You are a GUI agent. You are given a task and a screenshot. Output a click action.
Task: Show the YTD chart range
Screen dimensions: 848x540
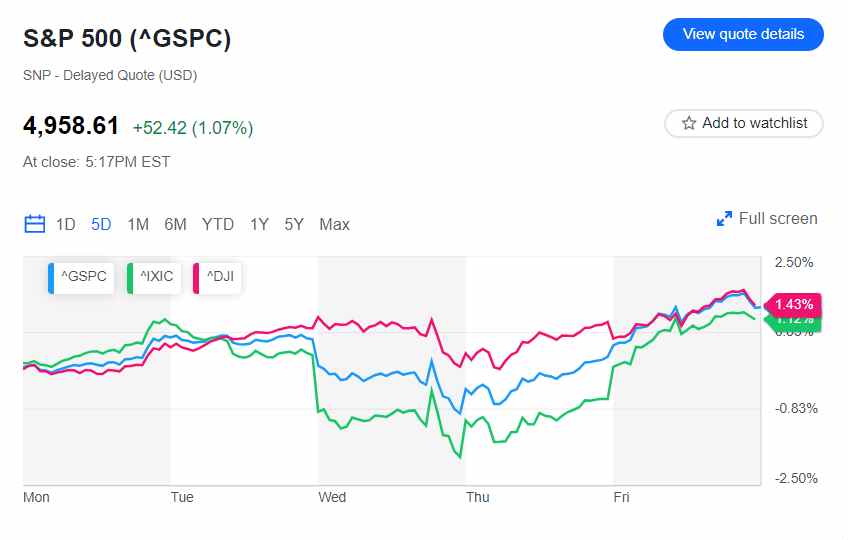[218, 224]
